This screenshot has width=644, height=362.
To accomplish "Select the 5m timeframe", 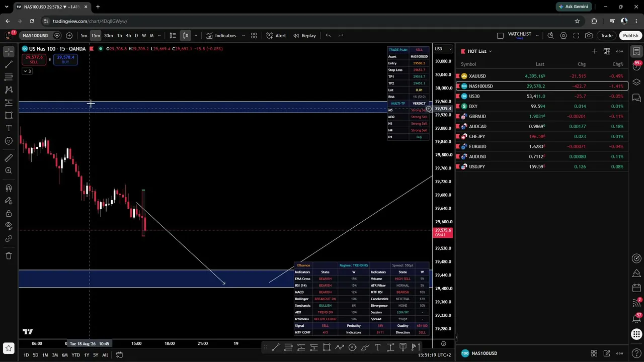I will click(x=84, y=36).
